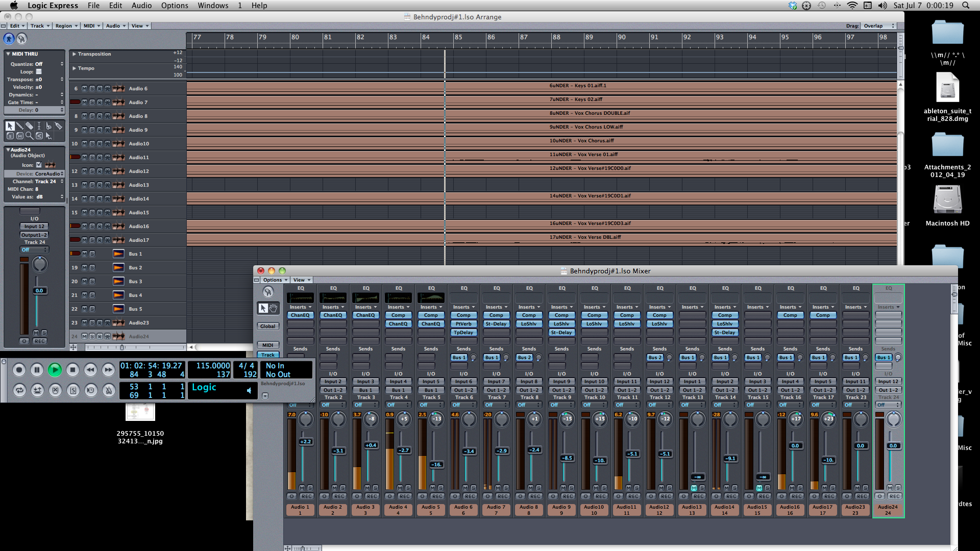Select the Magnifying glass zoom tool

29,136
